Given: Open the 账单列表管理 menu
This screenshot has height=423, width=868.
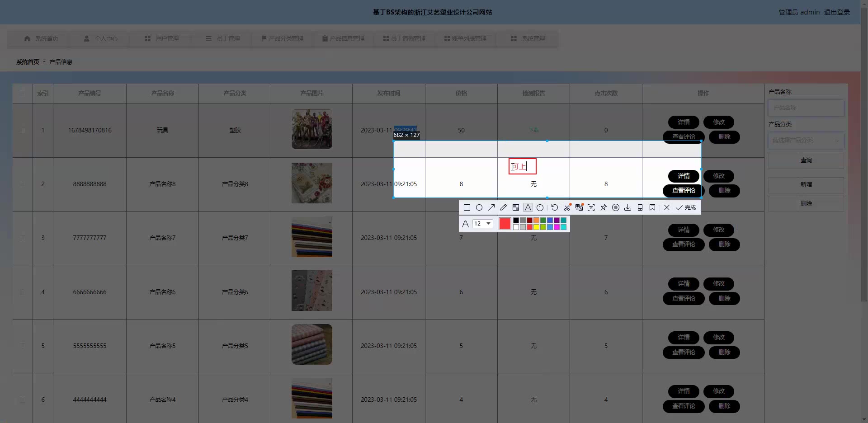Looking at the screenshot, I should 465,38.
